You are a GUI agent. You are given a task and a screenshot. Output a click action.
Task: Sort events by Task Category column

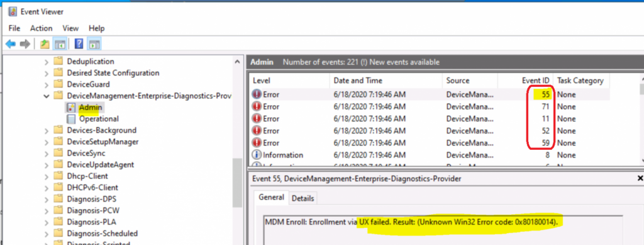point(580,81)
